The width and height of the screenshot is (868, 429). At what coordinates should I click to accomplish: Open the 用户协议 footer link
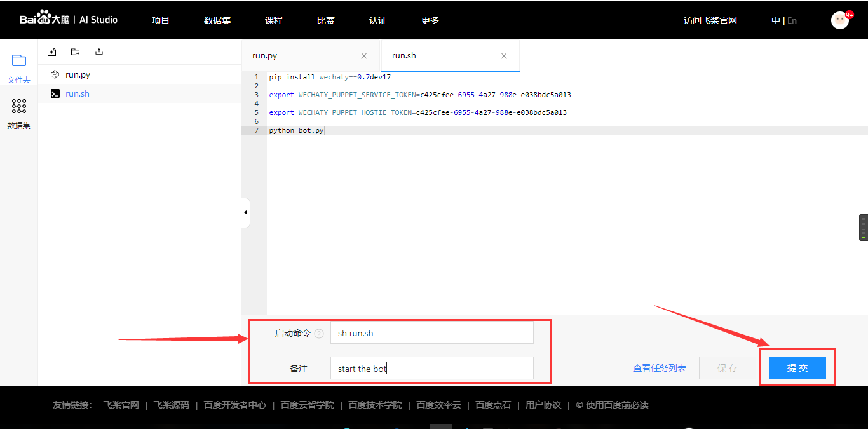point(543,405)
